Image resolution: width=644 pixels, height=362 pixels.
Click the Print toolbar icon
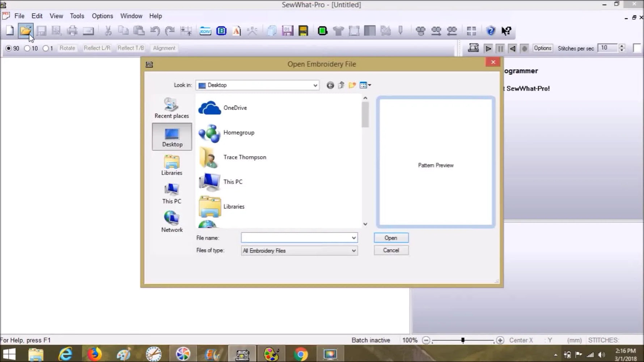pos(72,31)
